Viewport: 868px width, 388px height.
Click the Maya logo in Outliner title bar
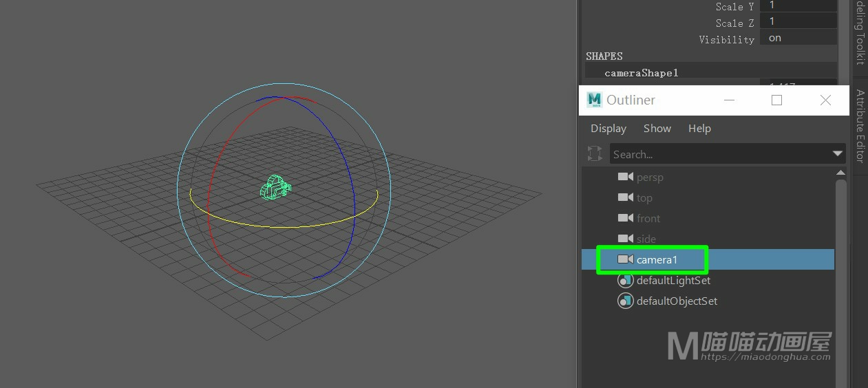594,100
